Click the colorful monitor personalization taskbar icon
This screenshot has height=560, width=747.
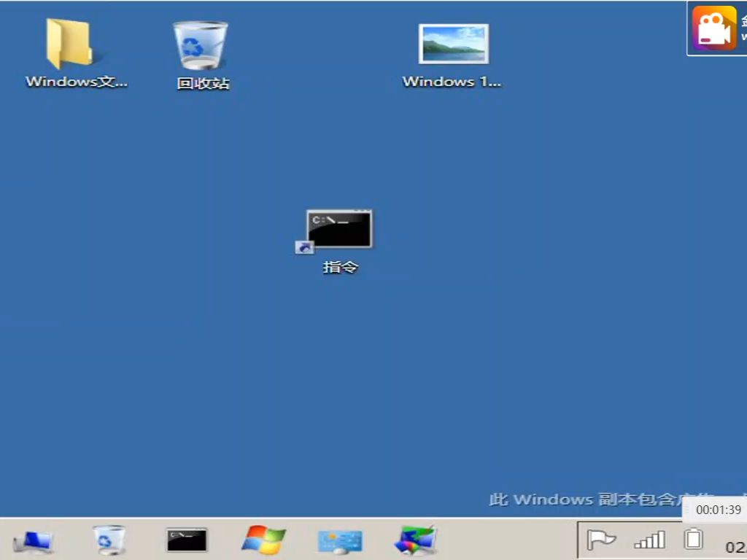(416, 540)
